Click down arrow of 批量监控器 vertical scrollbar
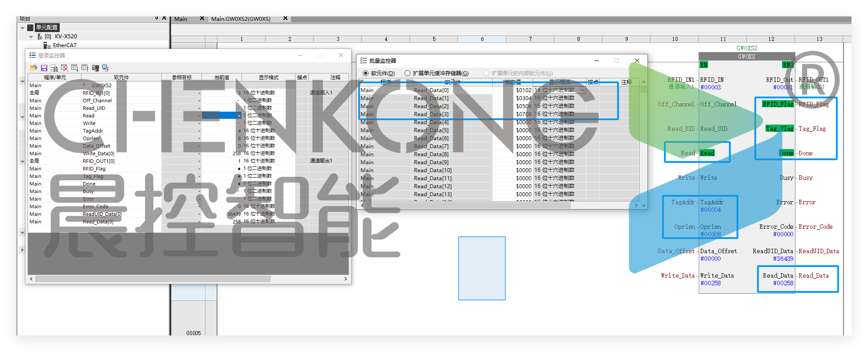868x352 pixels. pos(643,205)
